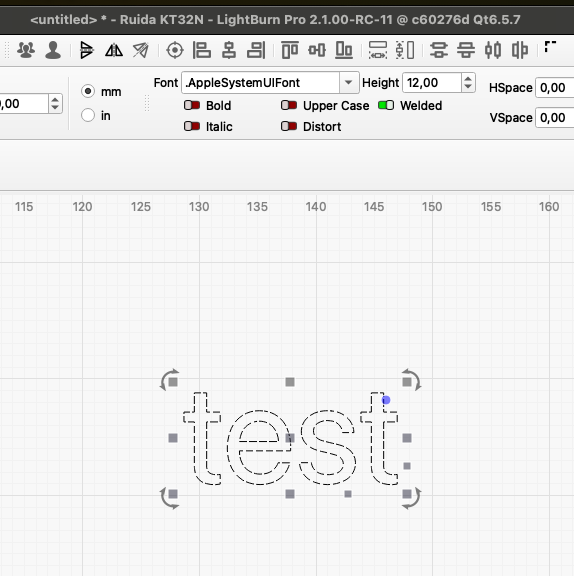The width and height of the screenshot is (574, 576).
Task: Click the Ungroup single-person icon
Action: pos(53,50)
